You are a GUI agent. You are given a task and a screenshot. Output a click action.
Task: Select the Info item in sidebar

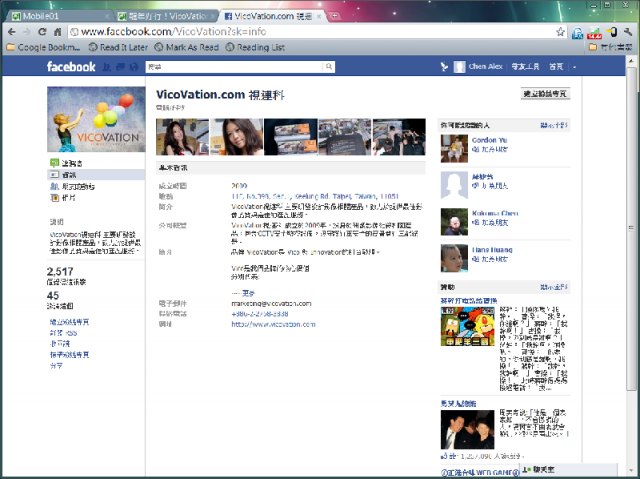(x=96, y=175)
